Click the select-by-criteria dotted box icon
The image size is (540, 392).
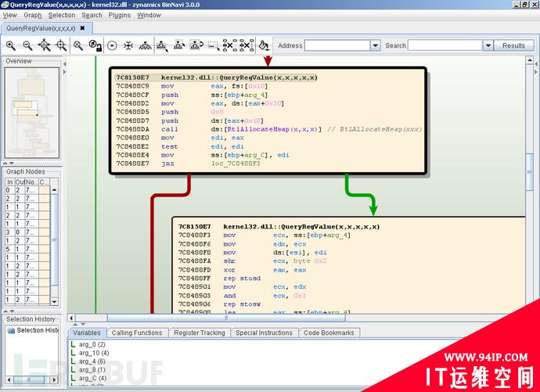click(214, 46)
